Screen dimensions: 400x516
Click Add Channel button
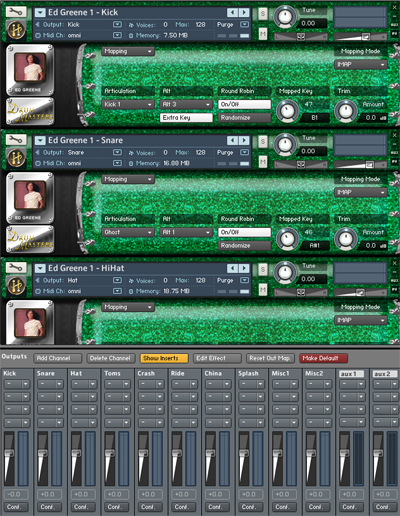(57, 358)
